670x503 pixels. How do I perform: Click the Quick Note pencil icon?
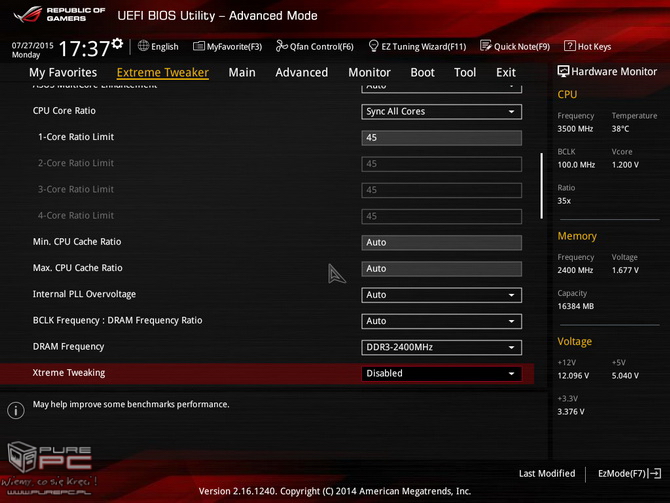point(486,46)
